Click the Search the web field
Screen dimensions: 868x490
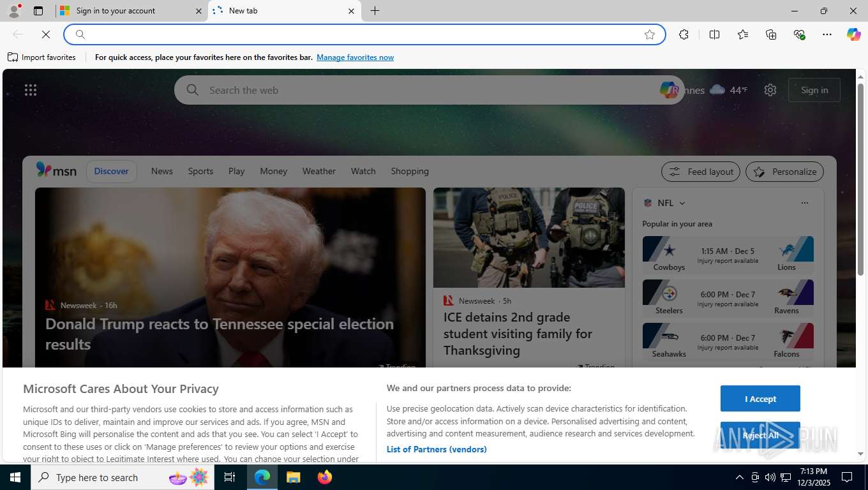[428, 90]
